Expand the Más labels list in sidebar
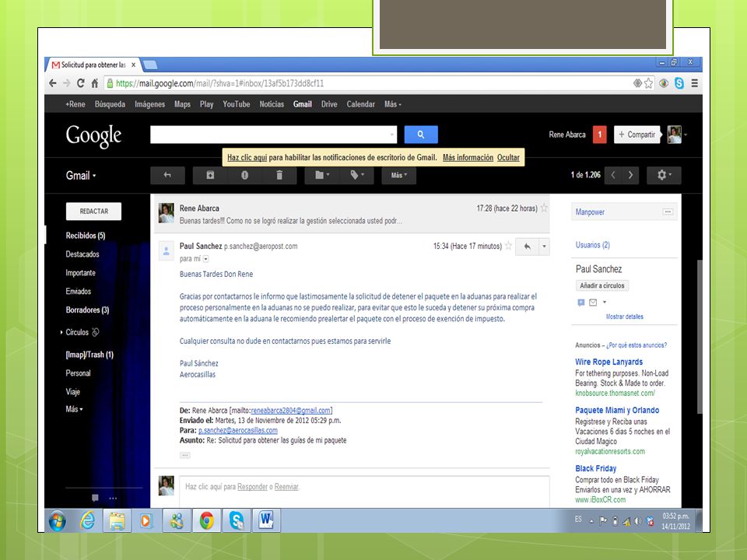Image resolution: width=747 pixels, height=560 pixels. 75,409
